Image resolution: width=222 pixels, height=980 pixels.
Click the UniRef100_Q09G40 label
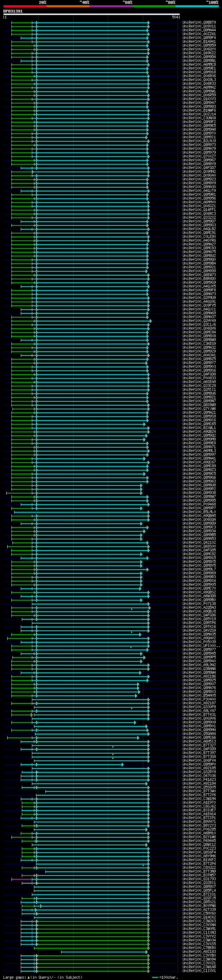pyautogui.click(x=199, y=175)
